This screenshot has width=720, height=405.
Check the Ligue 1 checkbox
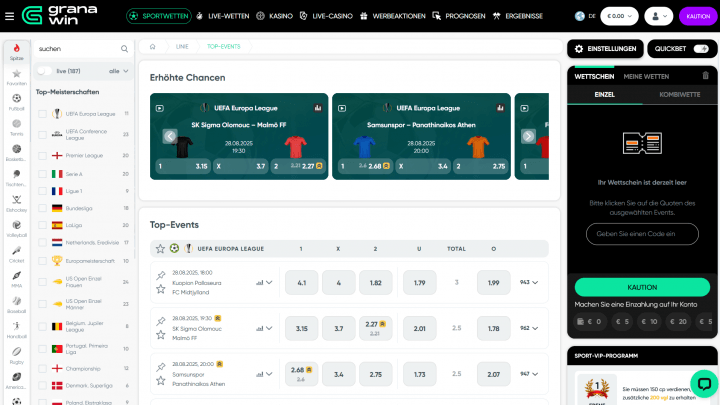click(x=42, y=191)
